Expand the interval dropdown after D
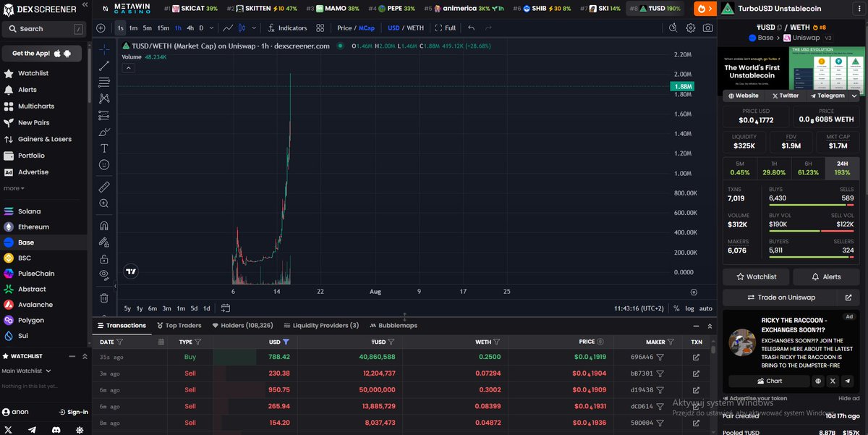The width and height of the screenshot is (868, 435). point(212,28)
